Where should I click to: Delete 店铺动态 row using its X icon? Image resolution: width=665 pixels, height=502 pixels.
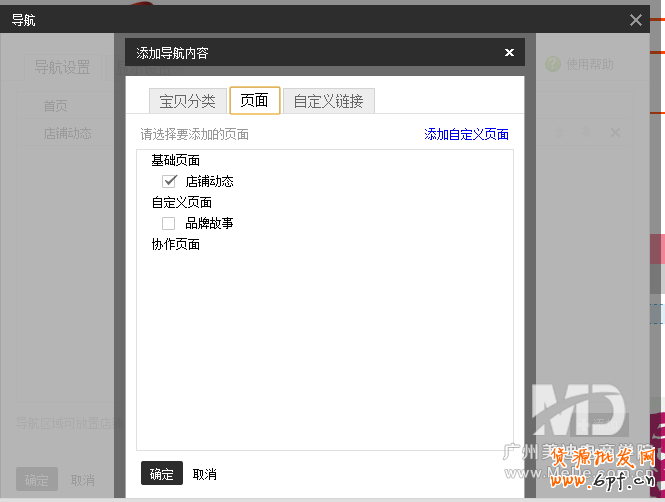(x=615, y=133)
